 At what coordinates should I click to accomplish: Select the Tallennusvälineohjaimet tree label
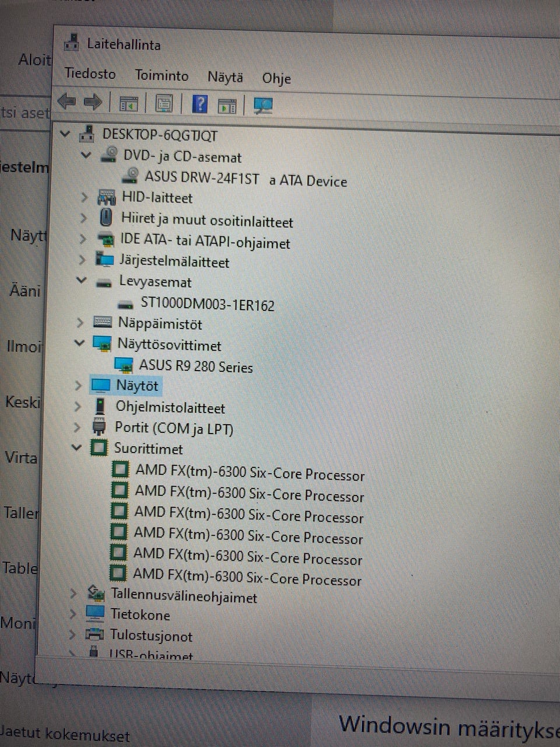tap(184, 596)
